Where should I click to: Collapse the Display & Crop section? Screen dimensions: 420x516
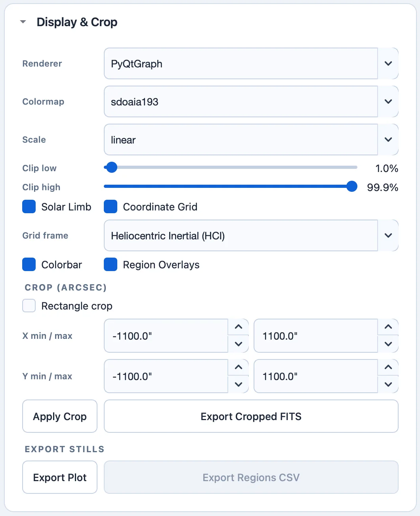coord(23,22)
